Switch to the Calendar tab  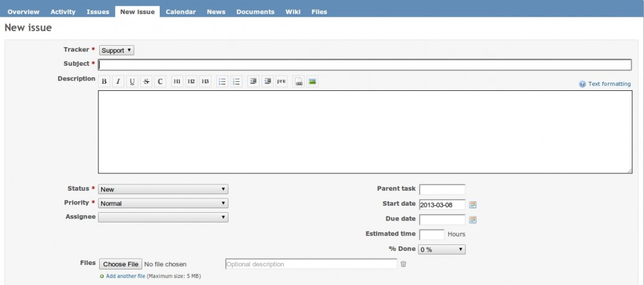(180, 12)
